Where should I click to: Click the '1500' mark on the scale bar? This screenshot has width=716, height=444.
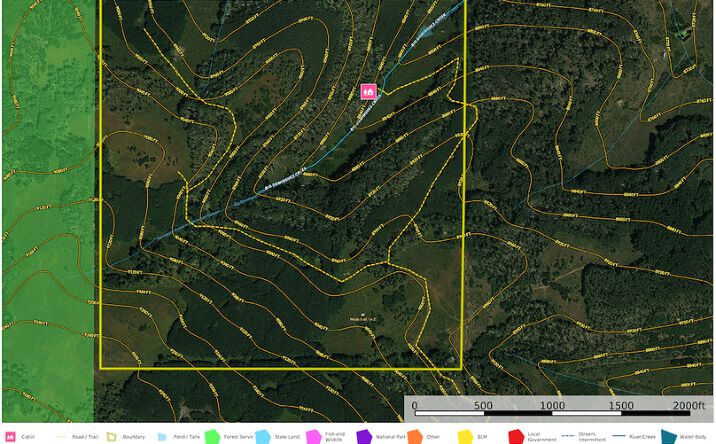pyautogui.click(x=621, y=406)
